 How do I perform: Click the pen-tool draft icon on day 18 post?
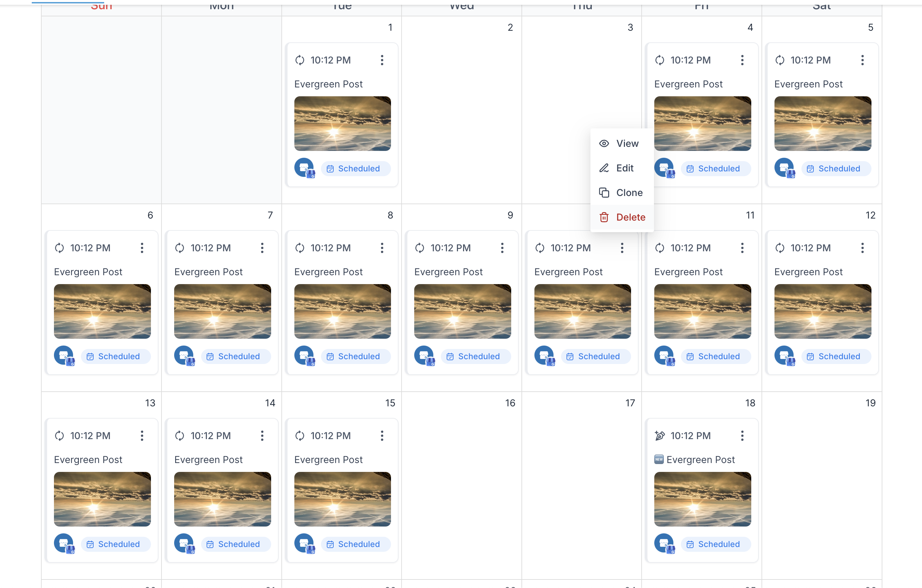pyautogui.click(x=660, y=436)
